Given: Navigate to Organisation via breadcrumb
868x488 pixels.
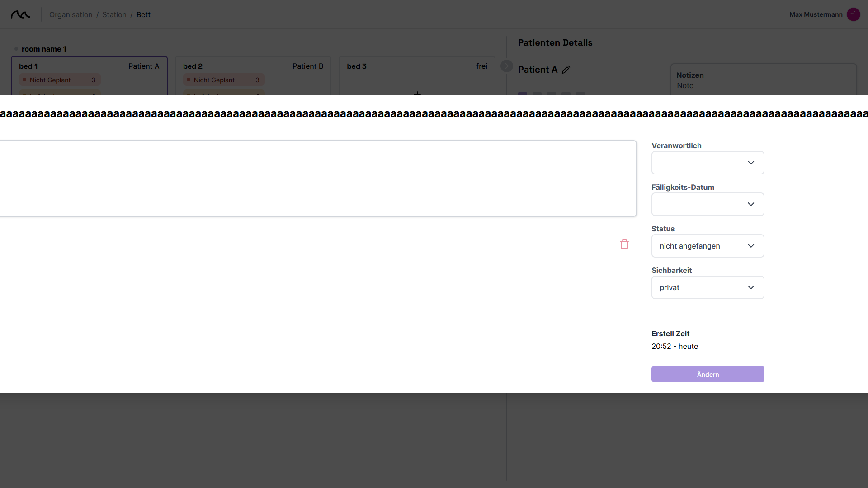Looking at the screenshot, I should click(70, 14).
